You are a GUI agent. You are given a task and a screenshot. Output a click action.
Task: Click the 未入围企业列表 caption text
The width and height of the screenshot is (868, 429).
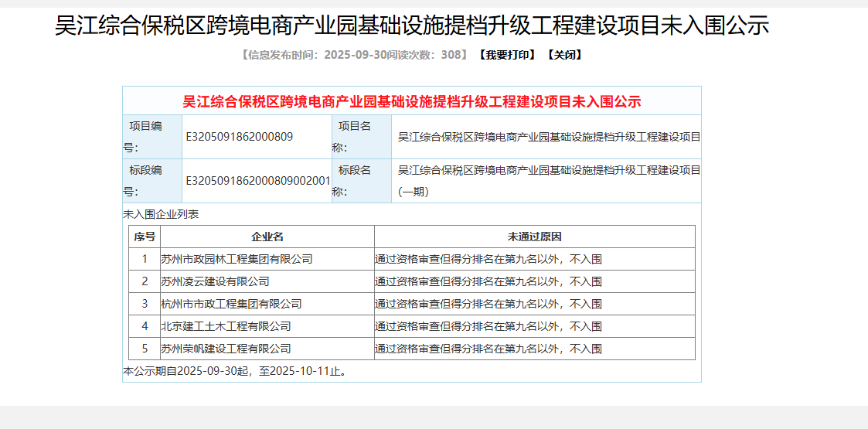pos(161,214)
